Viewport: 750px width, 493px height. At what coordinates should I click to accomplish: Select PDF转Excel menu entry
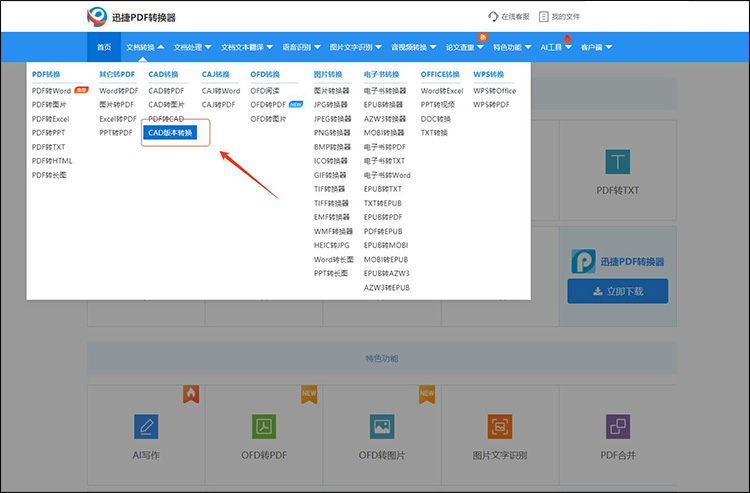50,119
